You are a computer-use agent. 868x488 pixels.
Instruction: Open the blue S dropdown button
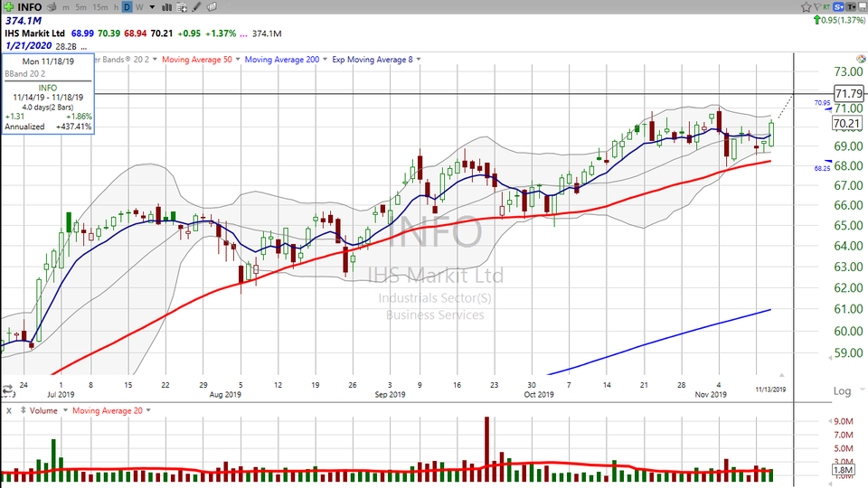pos(839,7)
